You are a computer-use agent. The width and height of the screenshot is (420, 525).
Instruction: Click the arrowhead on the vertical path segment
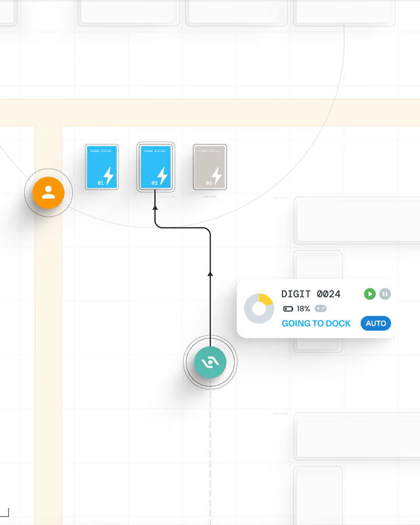pos(211,274)
